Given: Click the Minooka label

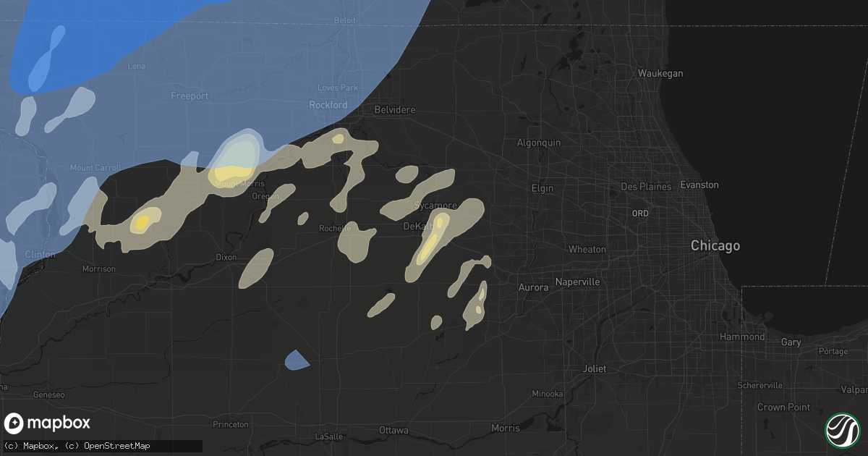Looking at the screenshot, I should click(x=547, y=394).
